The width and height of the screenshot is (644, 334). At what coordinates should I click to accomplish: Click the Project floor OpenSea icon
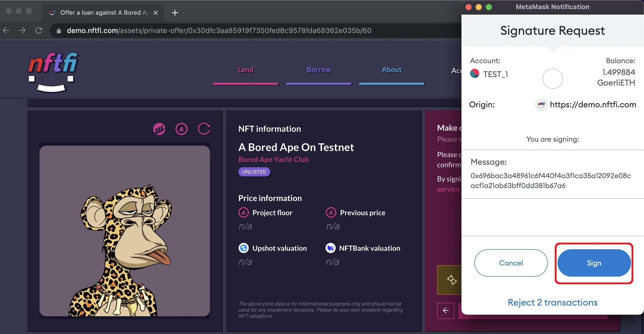(244, 212)
